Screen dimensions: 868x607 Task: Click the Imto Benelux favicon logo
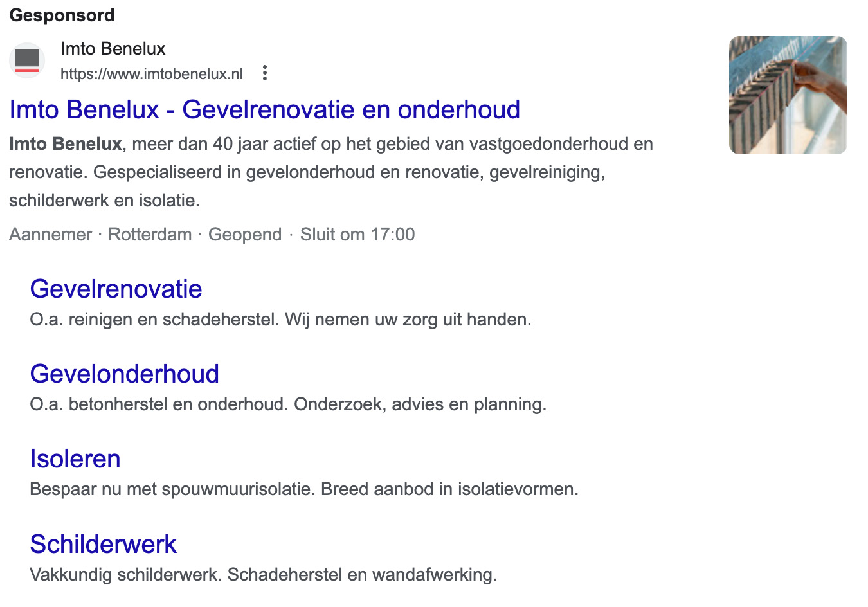click(x=26, y=60)
